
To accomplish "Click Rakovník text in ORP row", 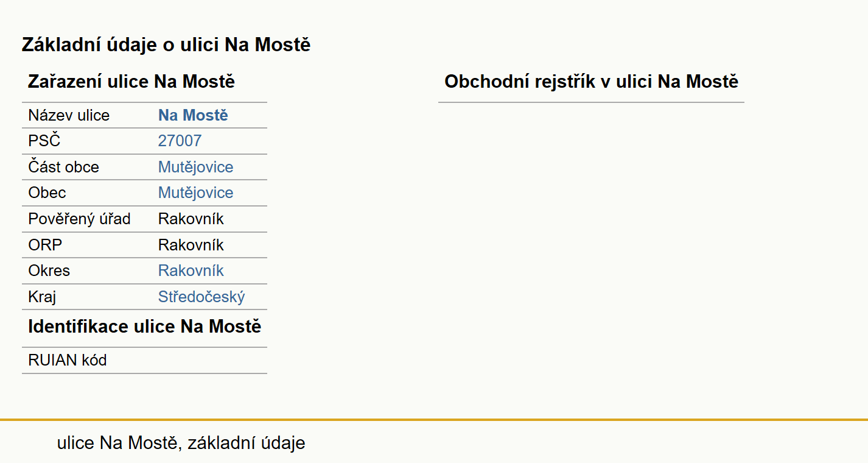I will 191,245.
